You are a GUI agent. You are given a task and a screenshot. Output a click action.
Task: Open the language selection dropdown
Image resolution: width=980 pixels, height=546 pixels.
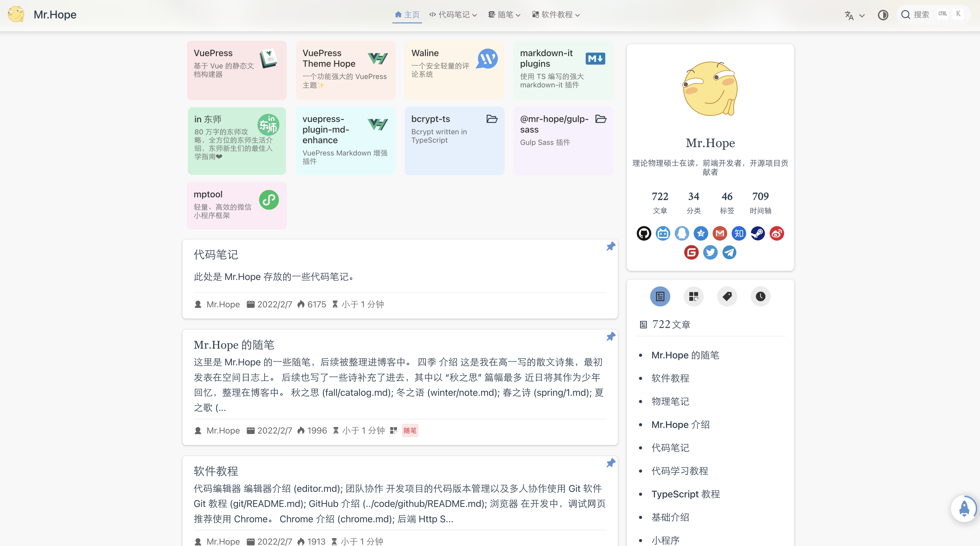pos(854,15)
